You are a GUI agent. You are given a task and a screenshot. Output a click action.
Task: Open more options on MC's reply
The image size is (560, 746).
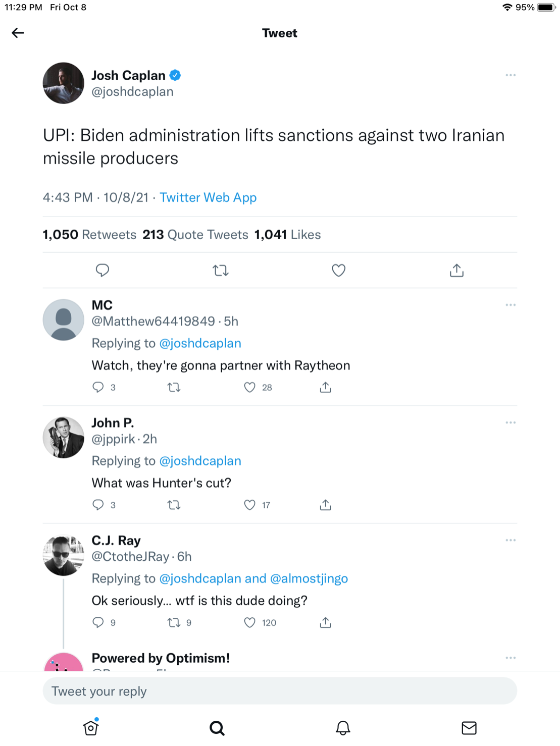(x=511, y=305)
